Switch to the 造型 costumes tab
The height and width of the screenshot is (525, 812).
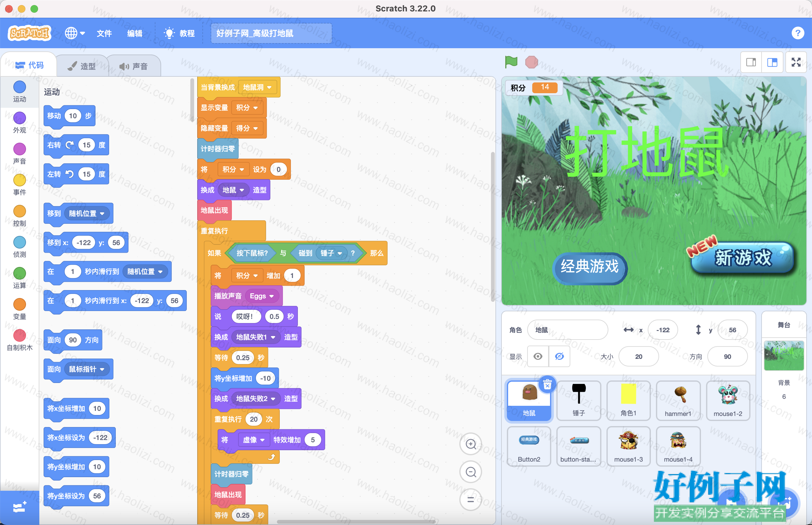pyautogui.click(x=82, y=66)
